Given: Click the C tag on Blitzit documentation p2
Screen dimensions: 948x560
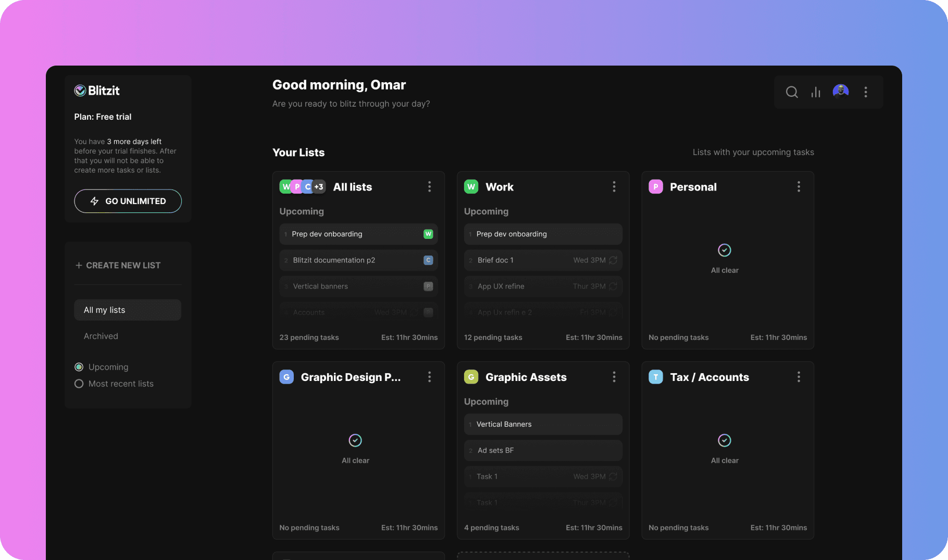Looking at the screenshot, I should (428, 260).
